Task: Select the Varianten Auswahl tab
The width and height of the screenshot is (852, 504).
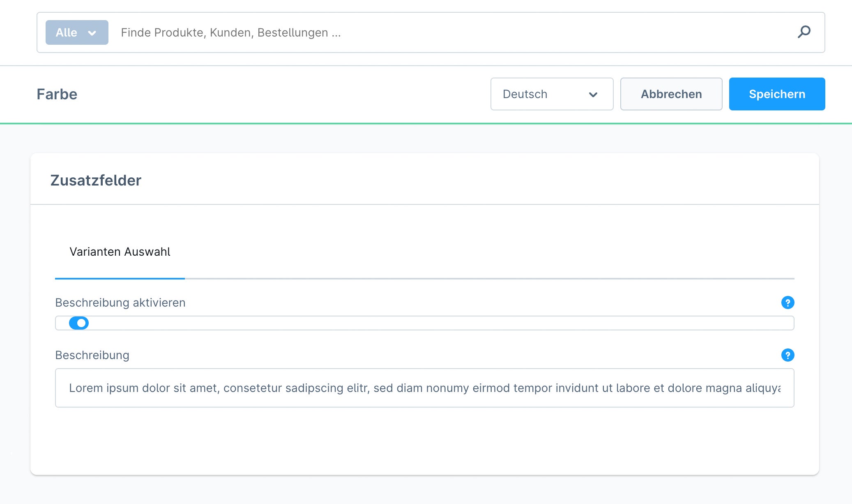Action: (120, 252)
